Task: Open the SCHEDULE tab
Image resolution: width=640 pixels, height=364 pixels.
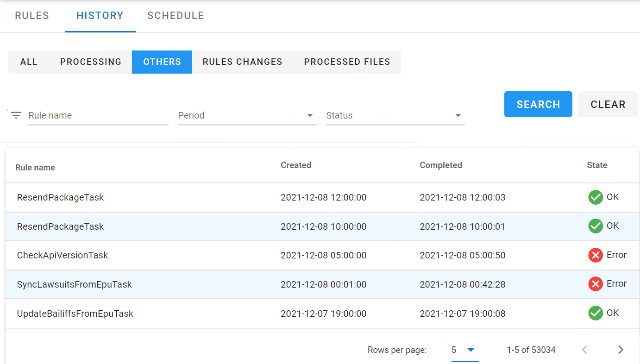Action: pyautogui.click(x=176, y=15)
